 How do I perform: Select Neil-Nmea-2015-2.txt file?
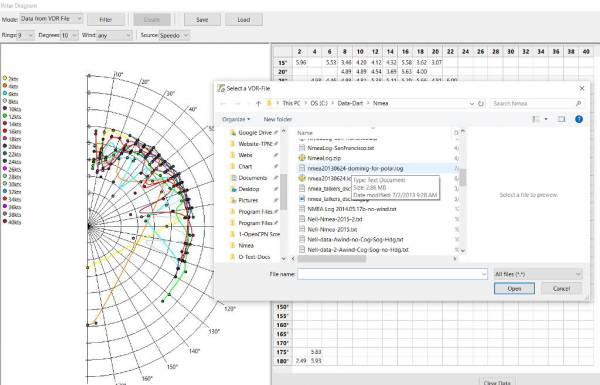click(x=335, y=219)
